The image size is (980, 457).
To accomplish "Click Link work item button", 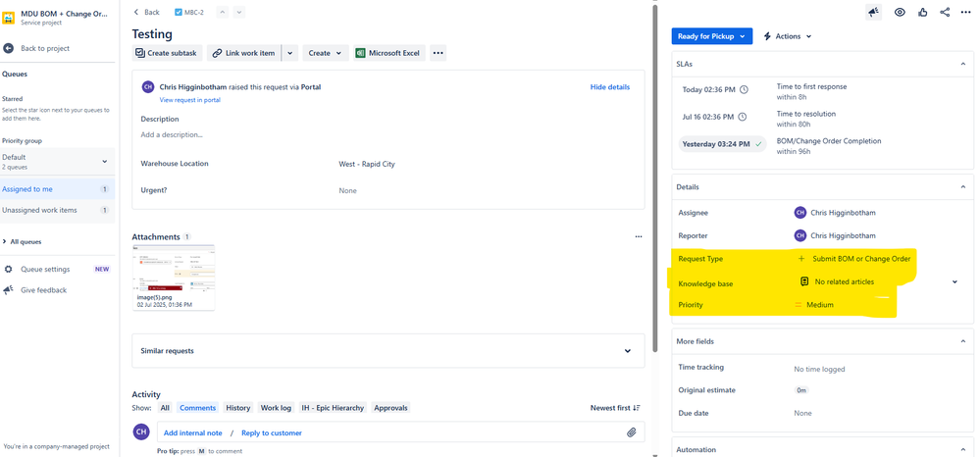I will coord(243,53).
